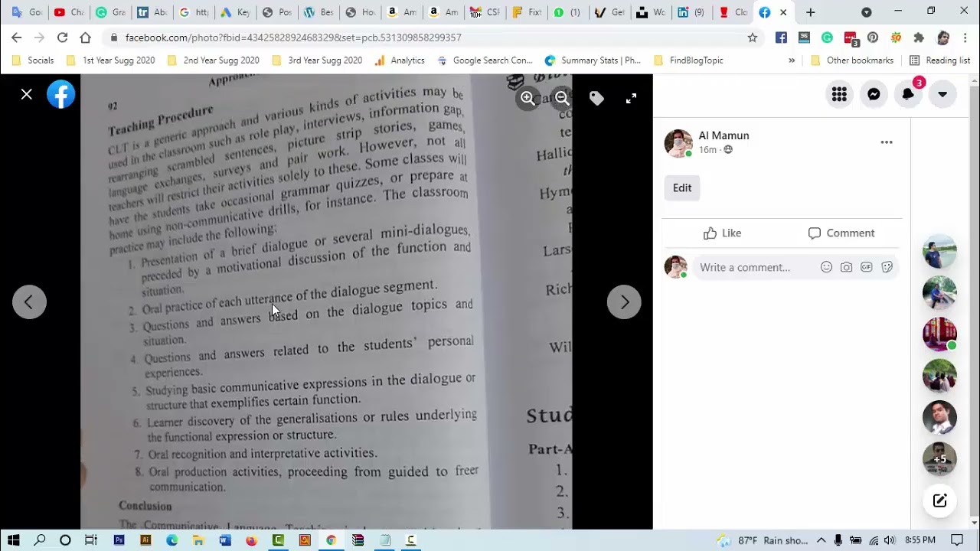Open the Google Search Console bookmark
The height and width of the screenshot is (551, 980).
pos(485,60)
